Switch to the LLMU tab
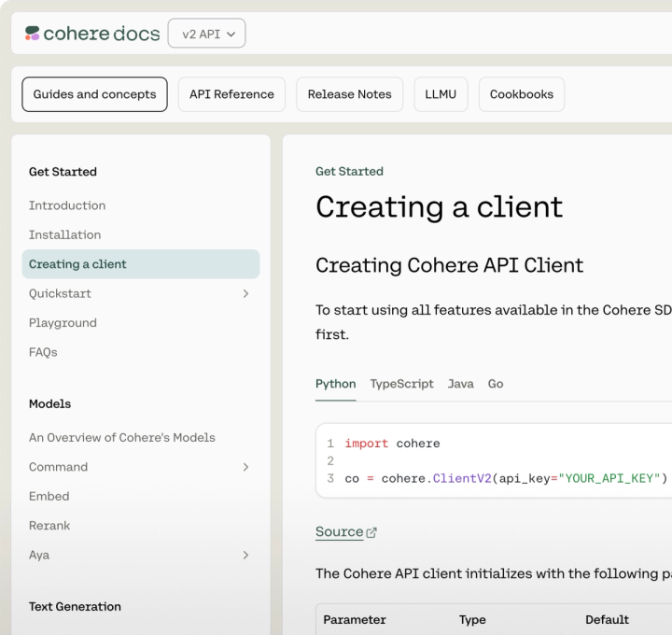The image size is (672, 635). click(x=441, y=94)
